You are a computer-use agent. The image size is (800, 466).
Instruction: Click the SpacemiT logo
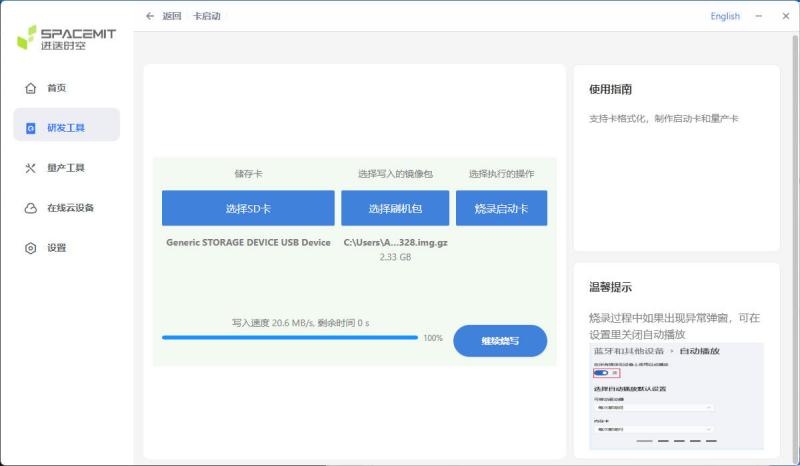point(67,38)
